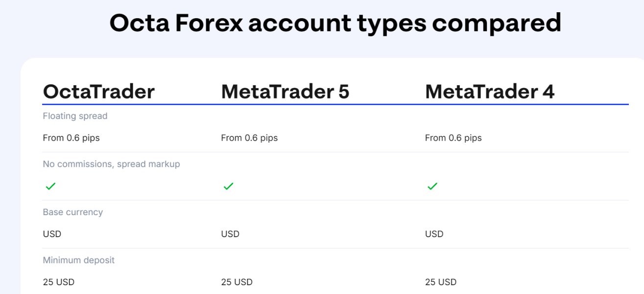Click the 25 USD deposit for MetaTrader 5

237,282
